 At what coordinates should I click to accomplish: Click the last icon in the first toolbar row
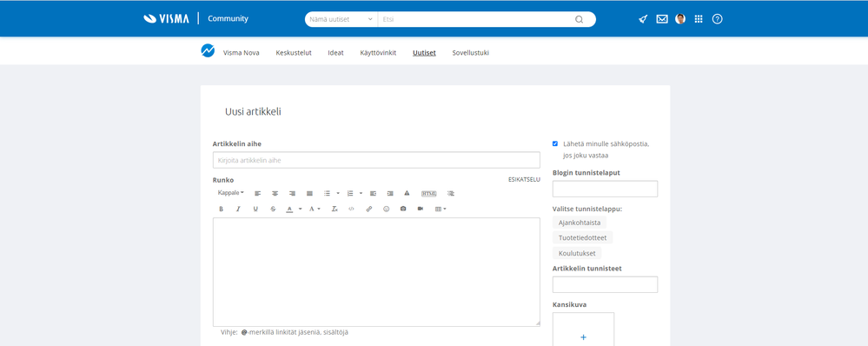point(451,193)
